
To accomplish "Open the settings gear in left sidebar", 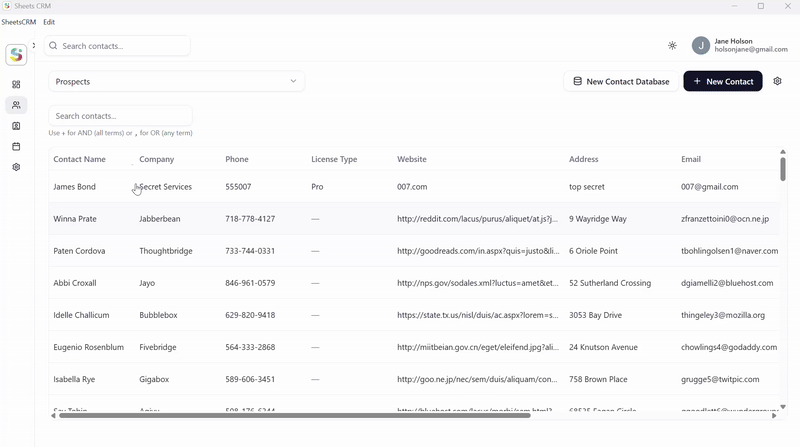I will (x=16, y=167).
